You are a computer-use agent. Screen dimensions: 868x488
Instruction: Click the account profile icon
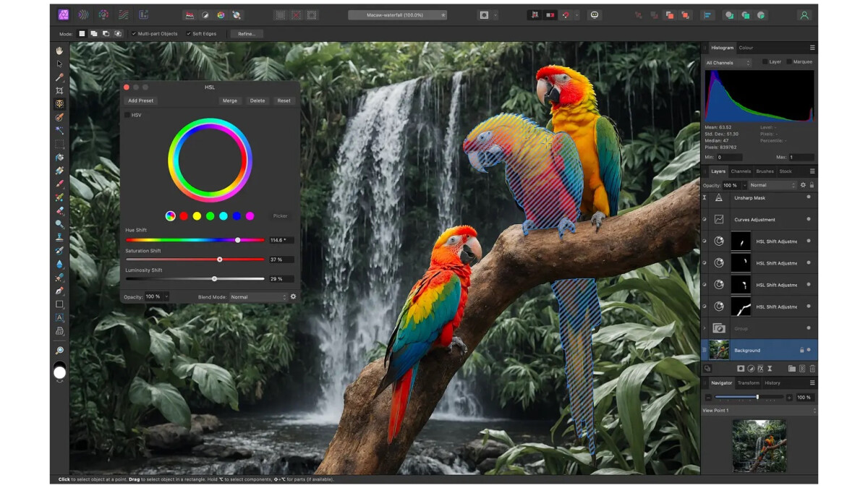804,14
